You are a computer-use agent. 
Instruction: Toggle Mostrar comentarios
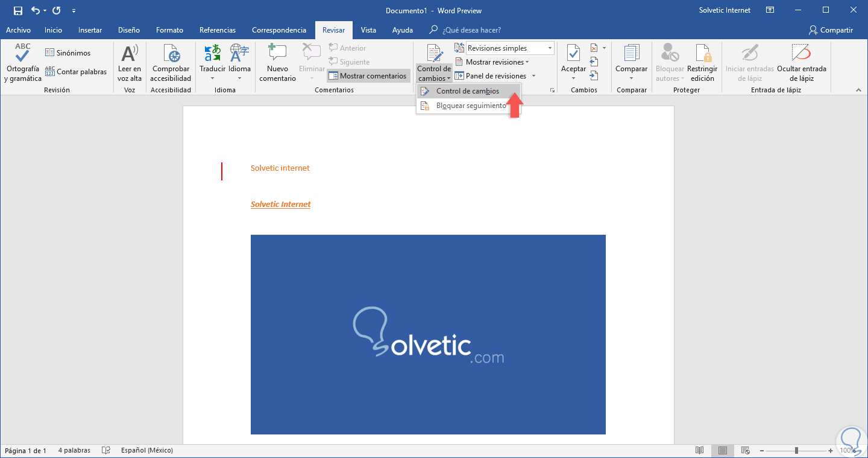coord(368,76)
